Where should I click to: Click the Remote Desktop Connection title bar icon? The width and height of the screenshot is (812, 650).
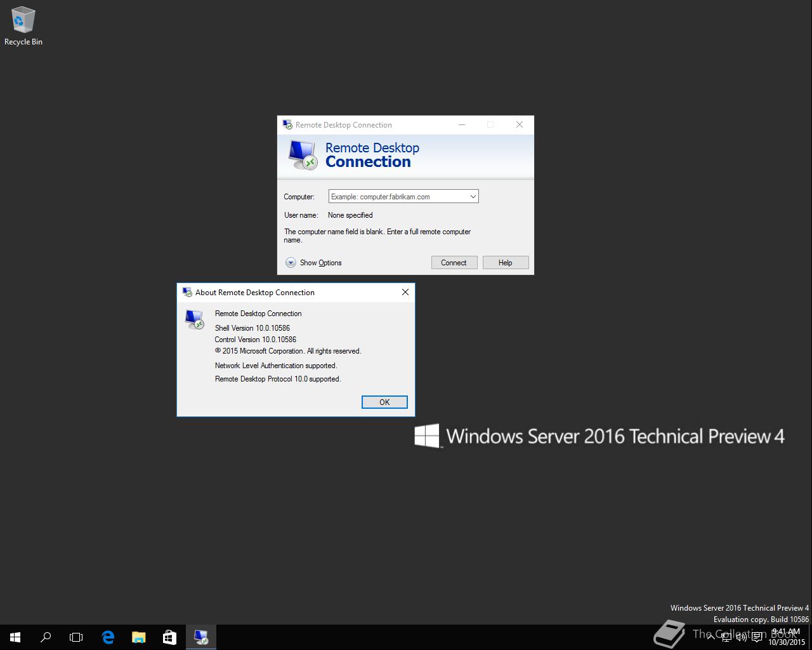point(287,124)
